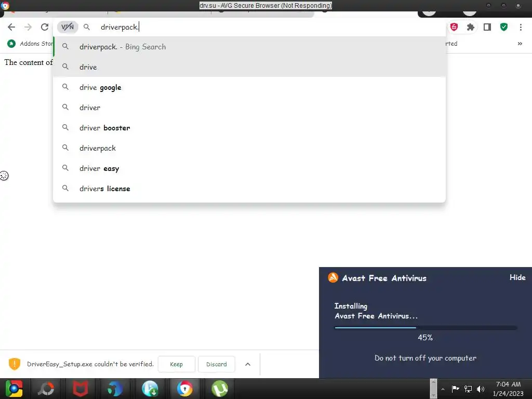
Task: Open the red privacy shield extension icon
Action: 454,27
